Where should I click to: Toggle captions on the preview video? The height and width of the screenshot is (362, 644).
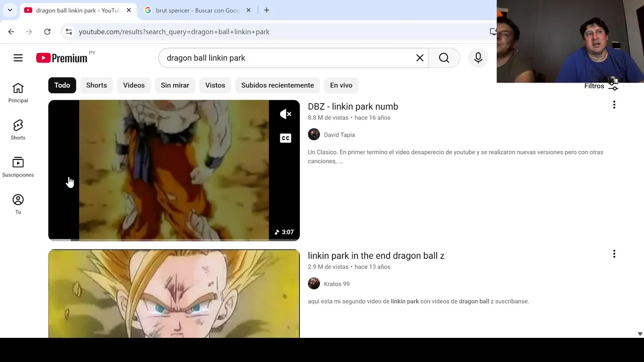point(285,138)
